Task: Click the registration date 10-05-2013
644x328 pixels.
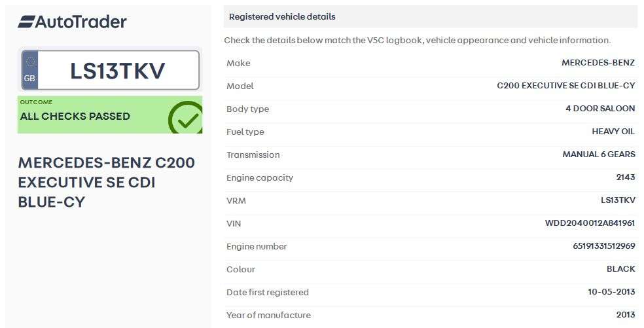Action: tap(611, 292)
